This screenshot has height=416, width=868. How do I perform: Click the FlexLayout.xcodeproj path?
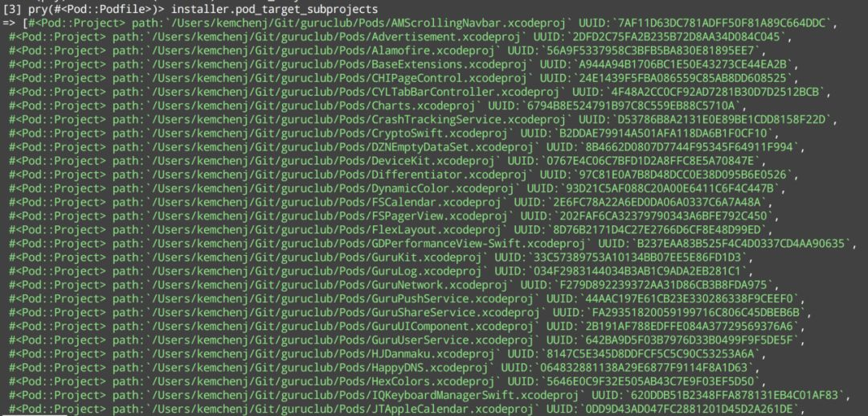coord(327,229)
